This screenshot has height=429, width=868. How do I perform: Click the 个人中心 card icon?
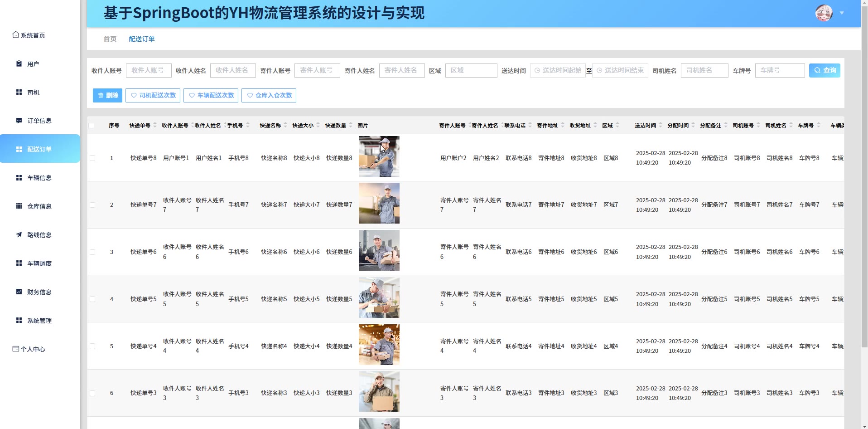point(15,349)
